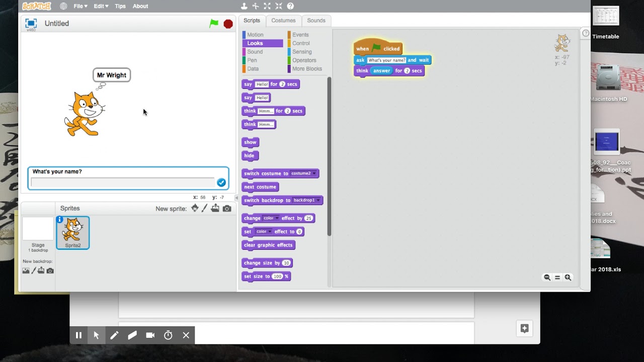
Task: Open color dropdown in set effect block
Action: tap(263, 232)
